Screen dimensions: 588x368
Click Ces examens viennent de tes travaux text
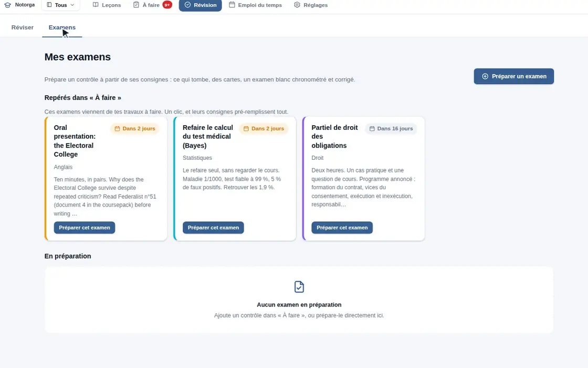pyautogui.click(x=166, y=112)
